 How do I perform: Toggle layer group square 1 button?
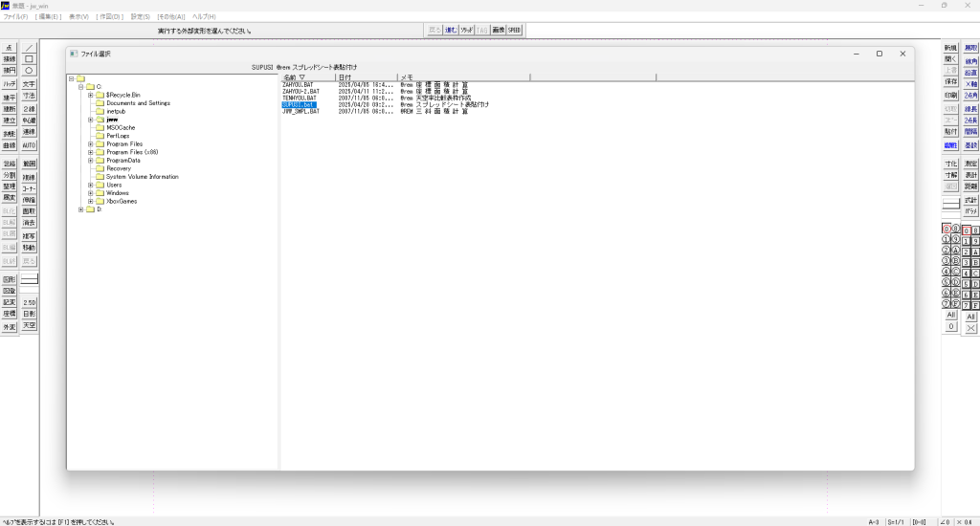(967, 241)
